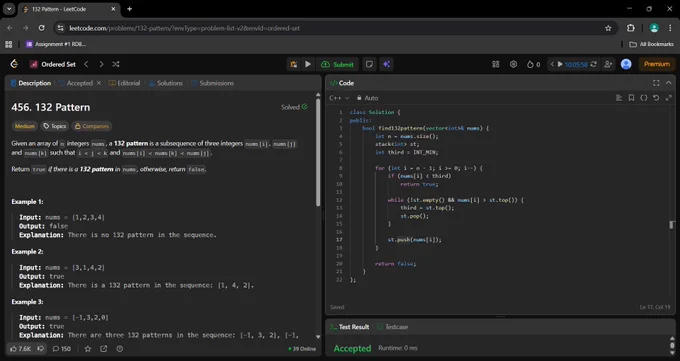Screen dimensions: 680x361
Task: Format the code with the format icon
Action: pos(619,98)
